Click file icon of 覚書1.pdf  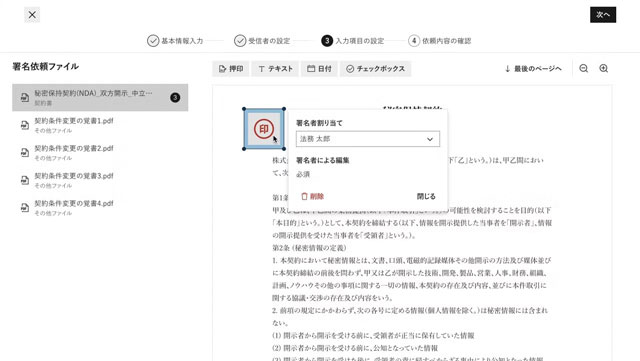point(25,125)
